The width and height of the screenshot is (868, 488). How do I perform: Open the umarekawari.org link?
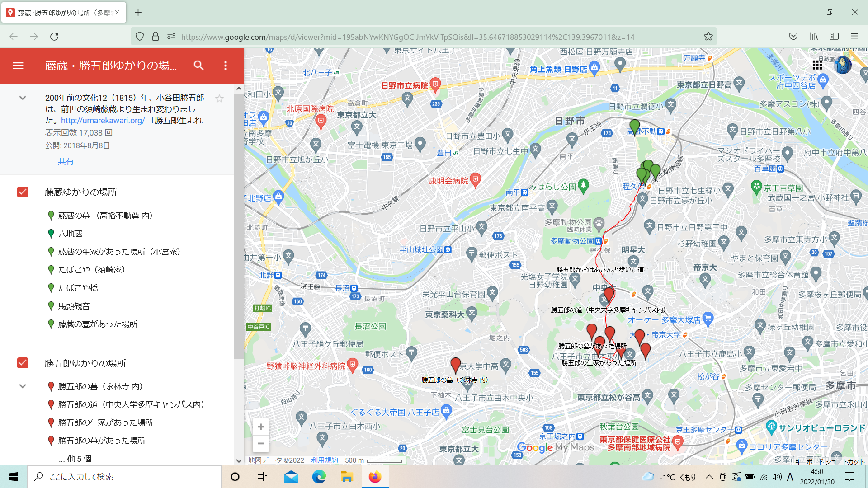(x=103, y=121)
